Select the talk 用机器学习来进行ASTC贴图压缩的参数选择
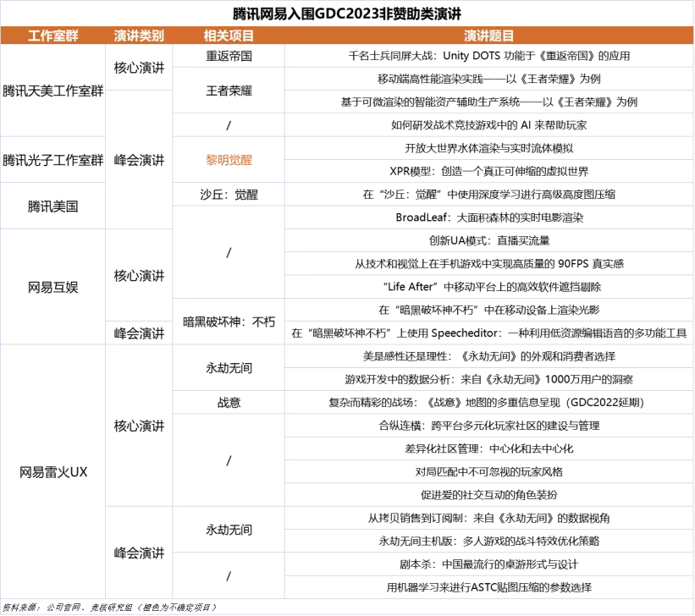 [489, 587]
